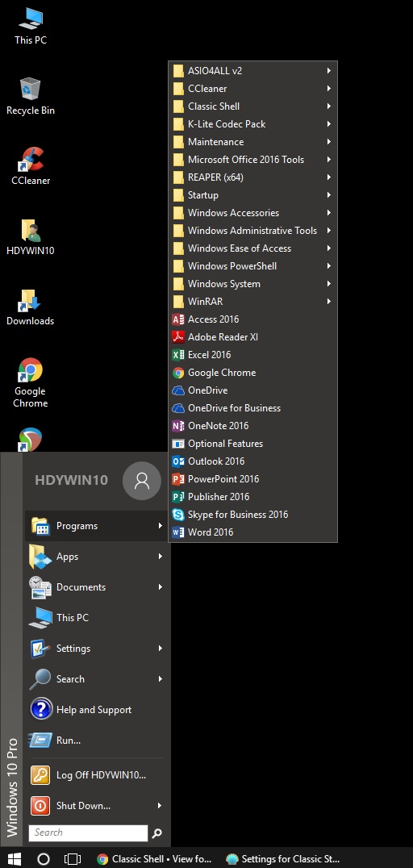
Task: Open Access 2016 from Programs list
Action: (253, 319)
